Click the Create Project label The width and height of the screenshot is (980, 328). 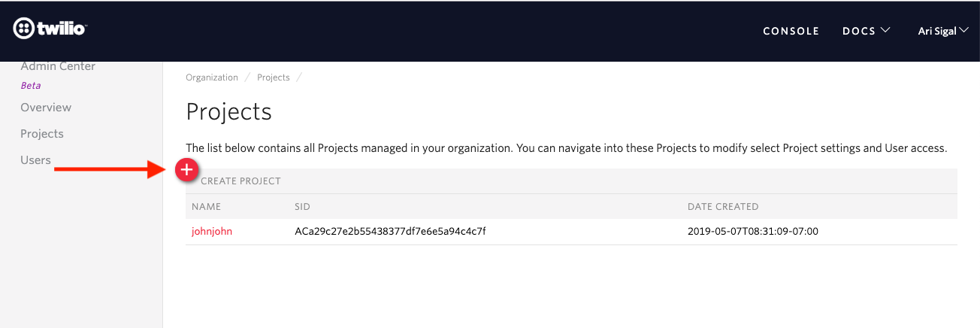click(x=240, y=181)
